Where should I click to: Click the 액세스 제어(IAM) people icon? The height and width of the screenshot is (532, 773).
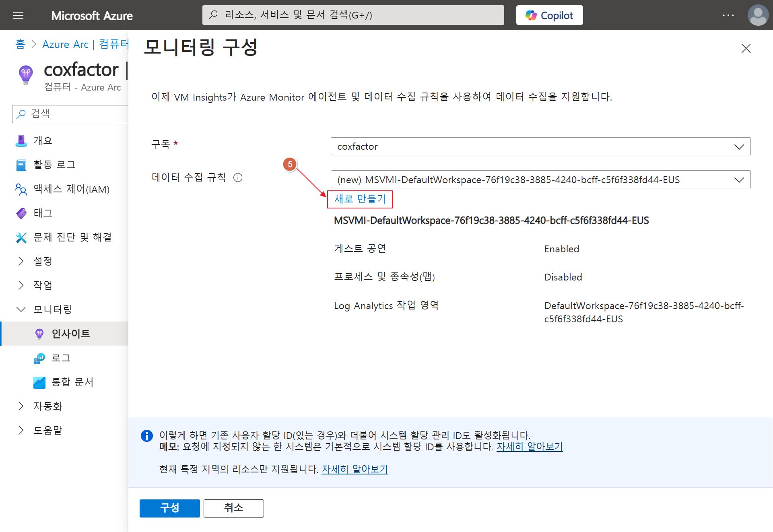click(x=21, y=190)
